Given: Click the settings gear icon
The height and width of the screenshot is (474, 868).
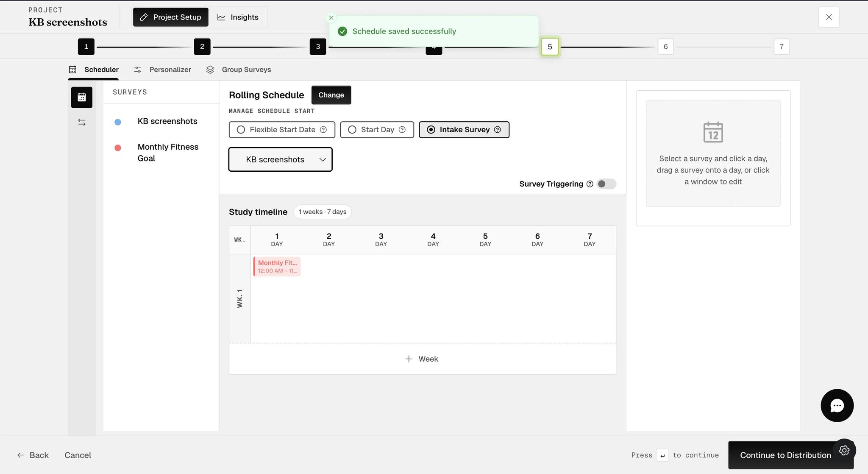Looking at the screenshot, I should tap(844, 450).
